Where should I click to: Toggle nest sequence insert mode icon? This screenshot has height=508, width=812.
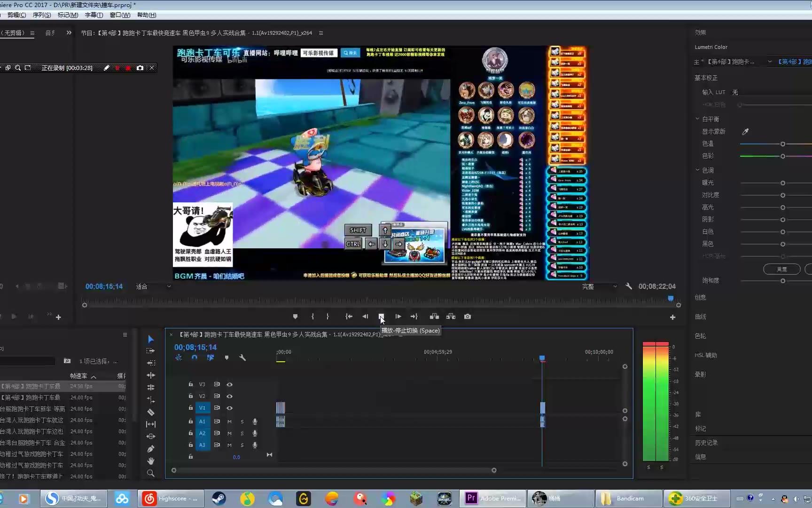coord(179,357)
